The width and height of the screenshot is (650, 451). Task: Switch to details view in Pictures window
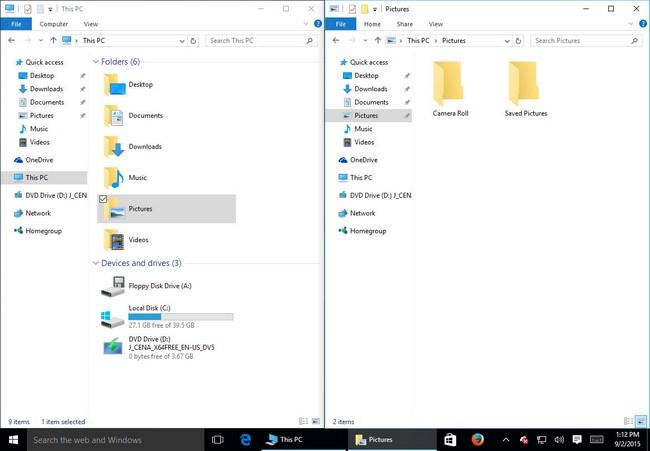tap(628, 421)
